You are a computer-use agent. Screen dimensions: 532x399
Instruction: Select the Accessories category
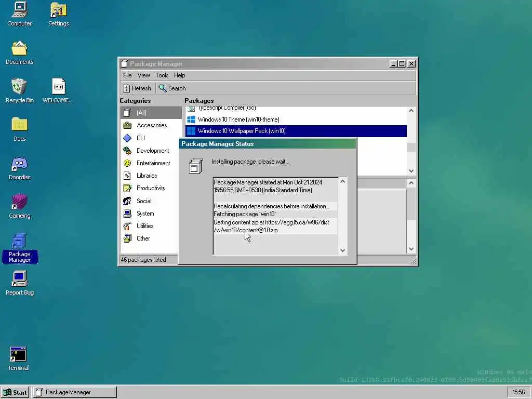coord(151,125)
